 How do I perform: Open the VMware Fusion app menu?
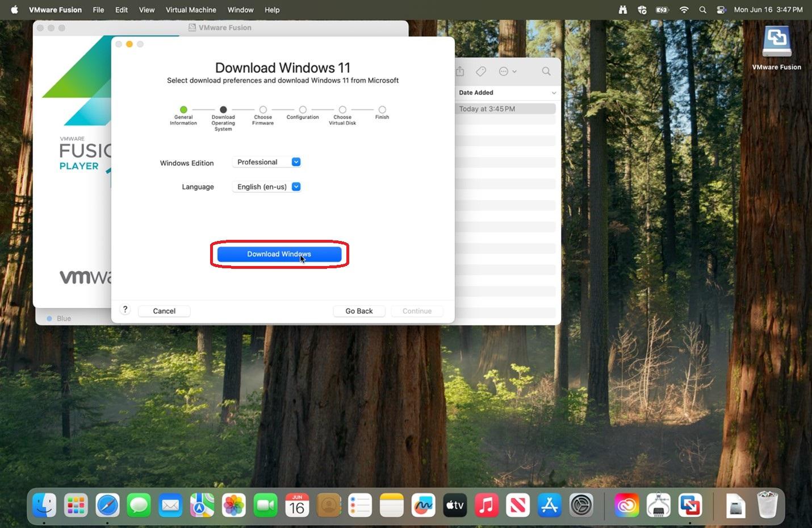tap(56, 10)
